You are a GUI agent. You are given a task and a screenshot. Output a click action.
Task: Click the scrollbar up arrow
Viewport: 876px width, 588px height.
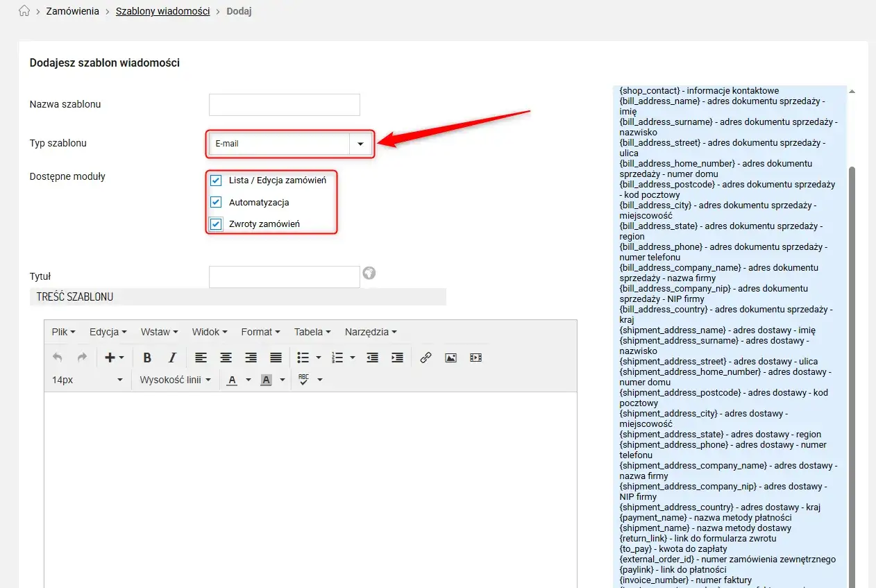click(852, 91)
